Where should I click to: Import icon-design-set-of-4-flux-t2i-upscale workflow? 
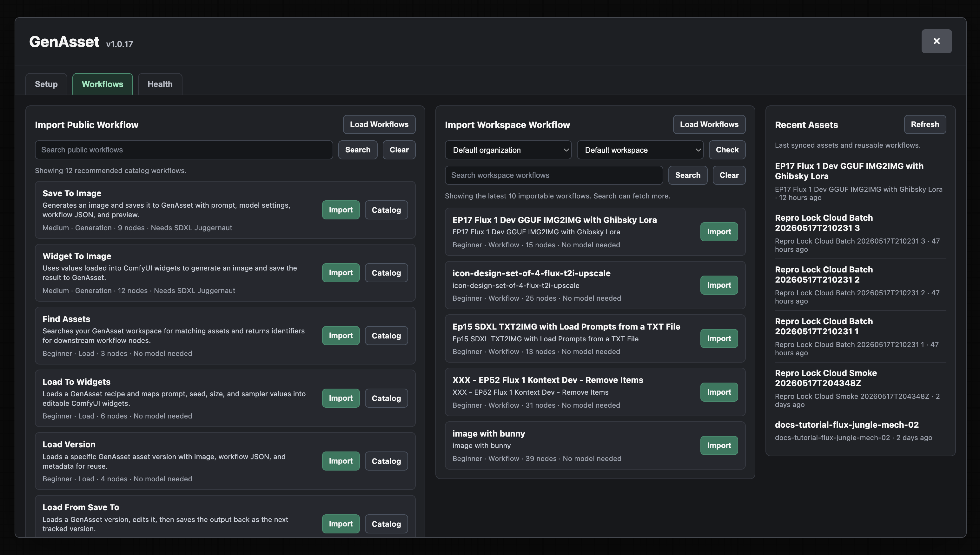pos(719,285)
